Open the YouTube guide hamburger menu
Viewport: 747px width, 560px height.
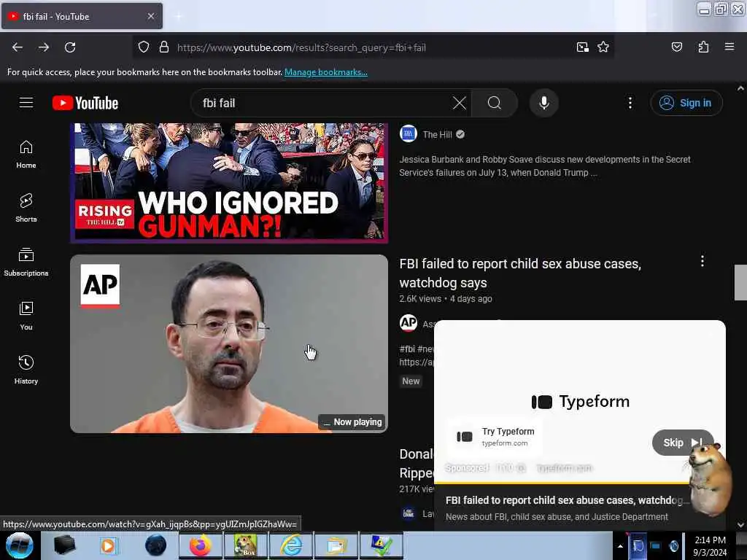pyautogui.click(x=26, y=103)
